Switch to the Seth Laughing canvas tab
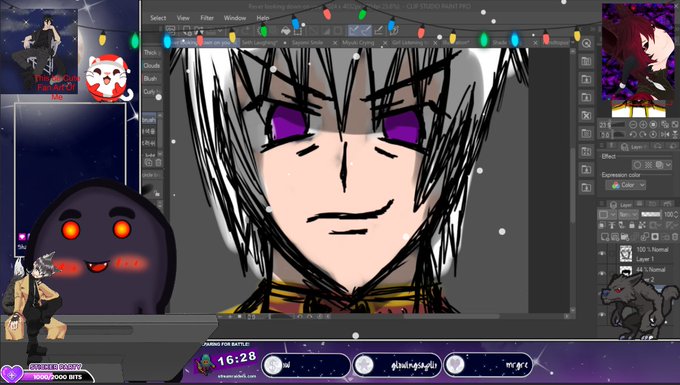This screenshot has height=385, width=680. pos(260,43)
